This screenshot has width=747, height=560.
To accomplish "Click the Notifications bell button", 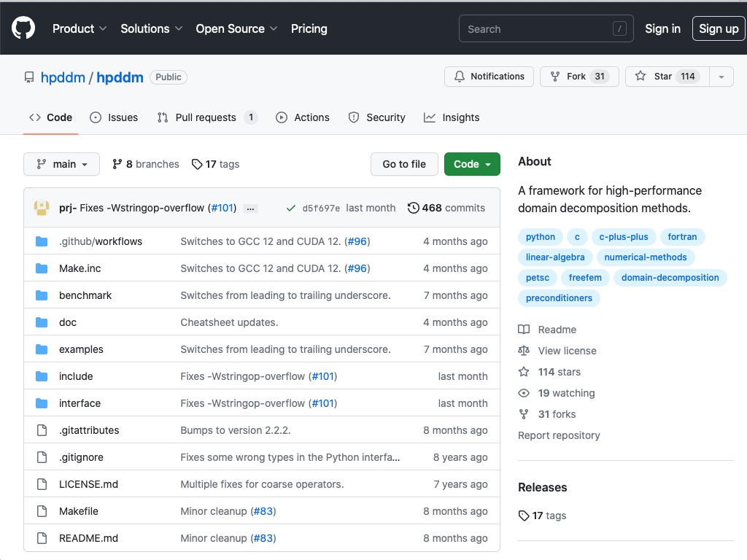I will click(x=489, y=77).
